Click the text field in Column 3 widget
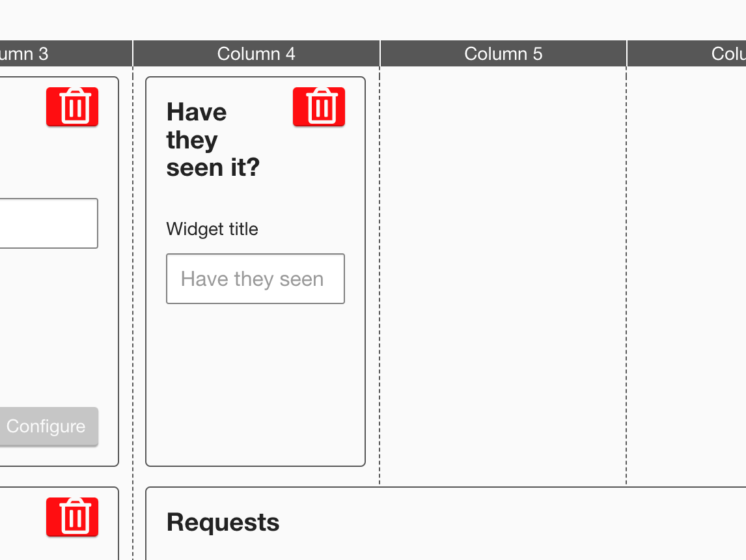The image size is (746, 560). tap(46, 223)
